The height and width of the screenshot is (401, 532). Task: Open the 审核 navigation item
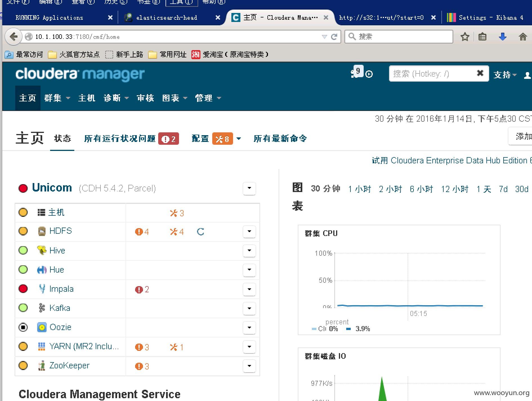click(x=145, y=98)
